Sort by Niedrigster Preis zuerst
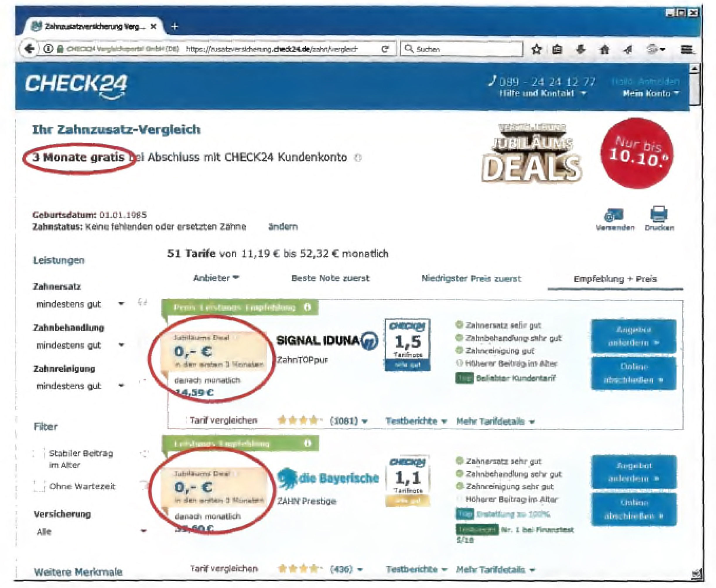This screenshot has height=588, width=716. click(471, 279)
